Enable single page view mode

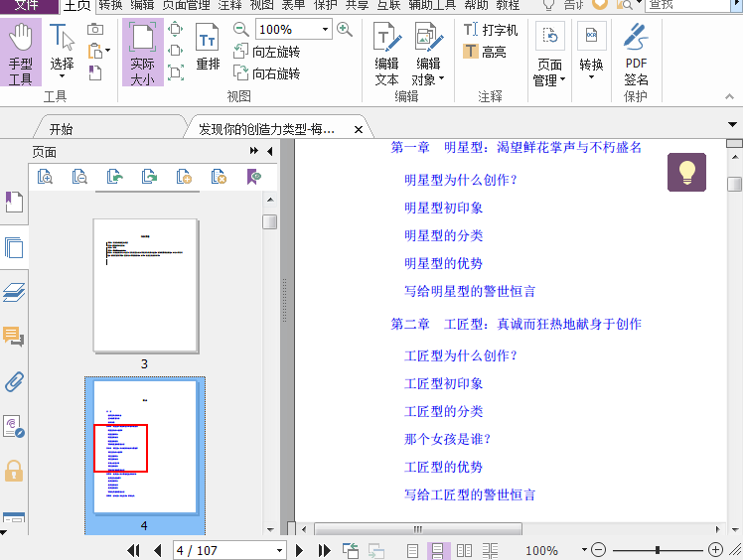pos(413,550)
